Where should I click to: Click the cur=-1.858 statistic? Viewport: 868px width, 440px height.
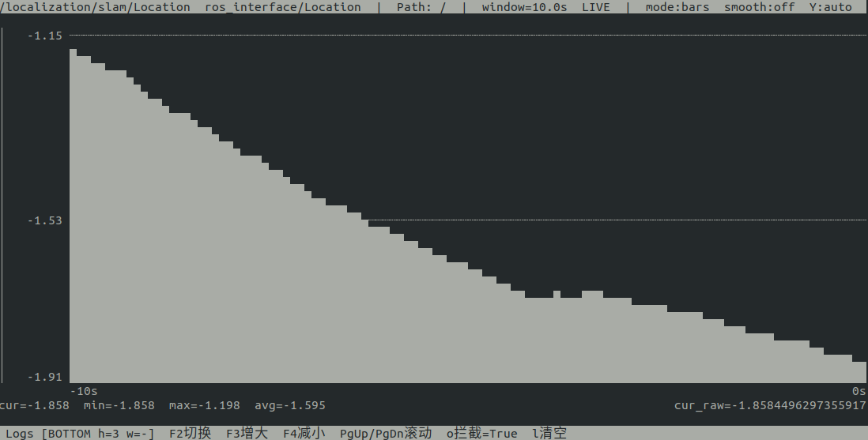[34, 406]
